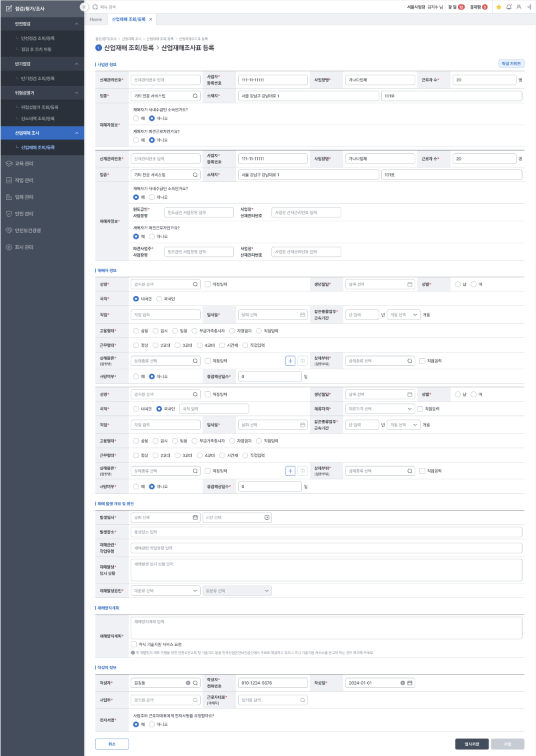Open the 대분류 선택 dropdown for 재해발생원인

pos(165,591)
